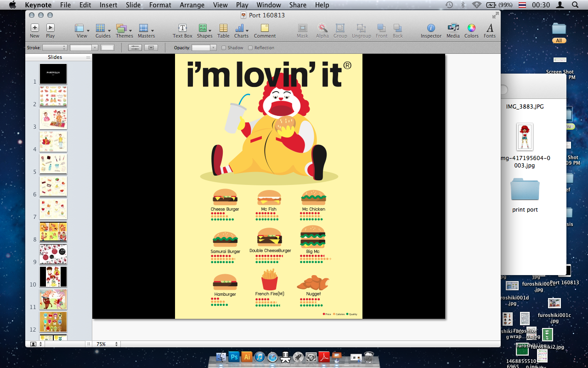
Task: Send object to Back
Action: [398, 31]
